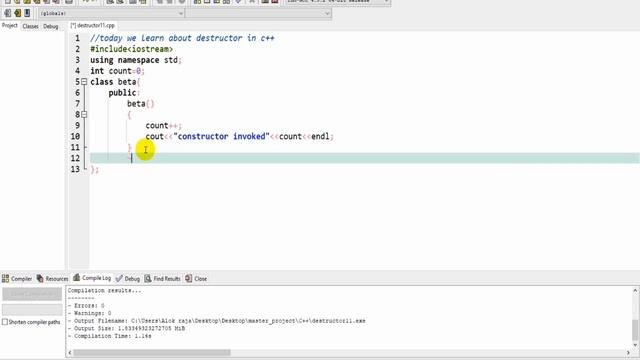This screenshot has width=640, height=360.
Task: Open the (globals) scope dropdown
Action: click(111, 13)
